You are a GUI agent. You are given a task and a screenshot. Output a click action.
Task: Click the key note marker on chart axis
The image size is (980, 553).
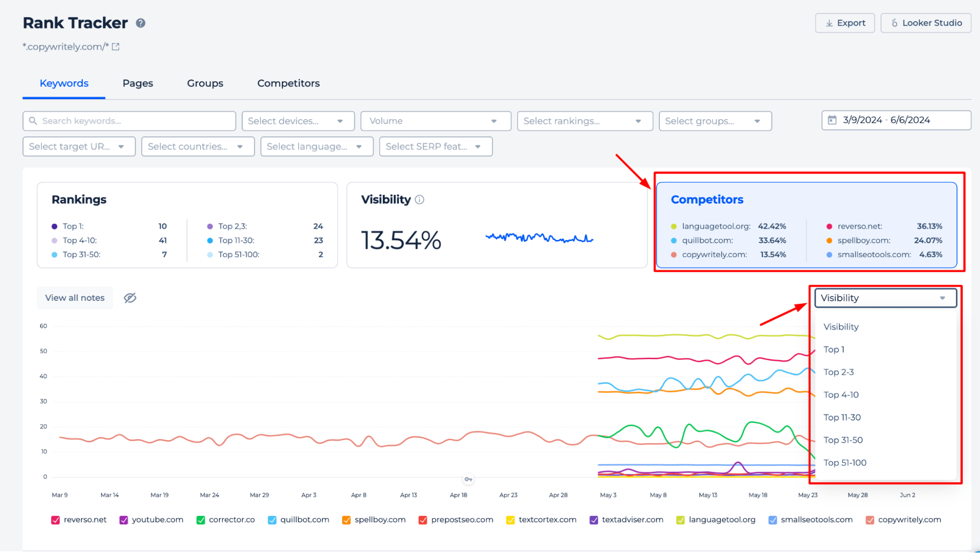(468, 479)
